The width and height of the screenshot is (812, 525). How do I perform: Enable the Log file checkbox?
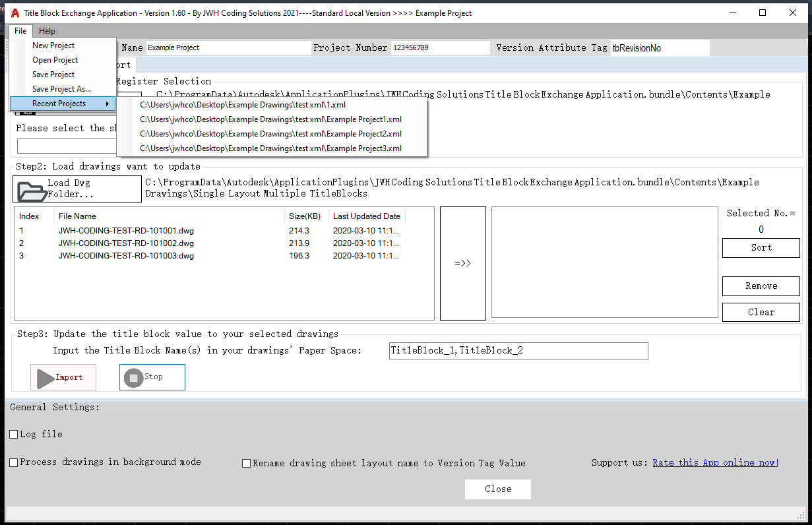tap(14, 435)
